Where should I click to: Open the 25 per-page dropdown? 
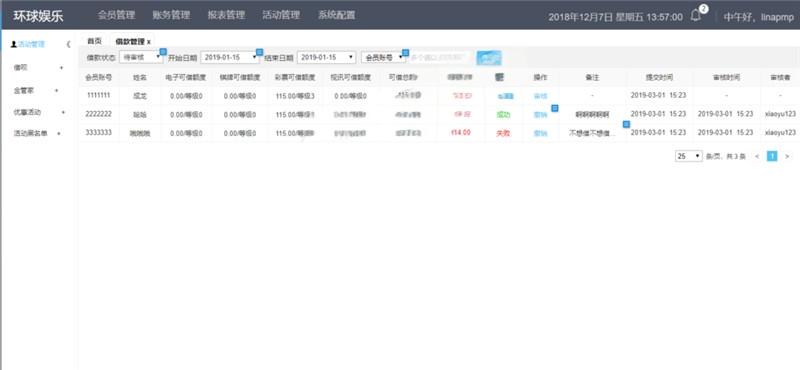(689, 156)
